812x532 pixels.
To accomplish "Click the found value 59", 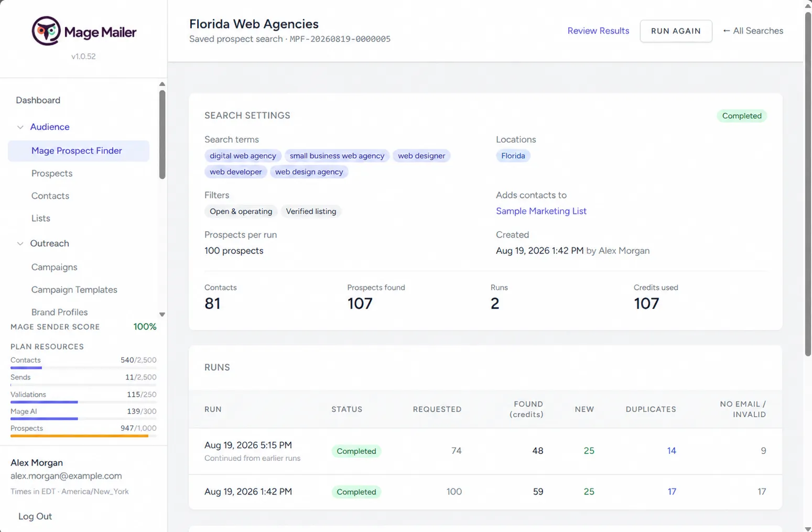I will pos(538,492).
